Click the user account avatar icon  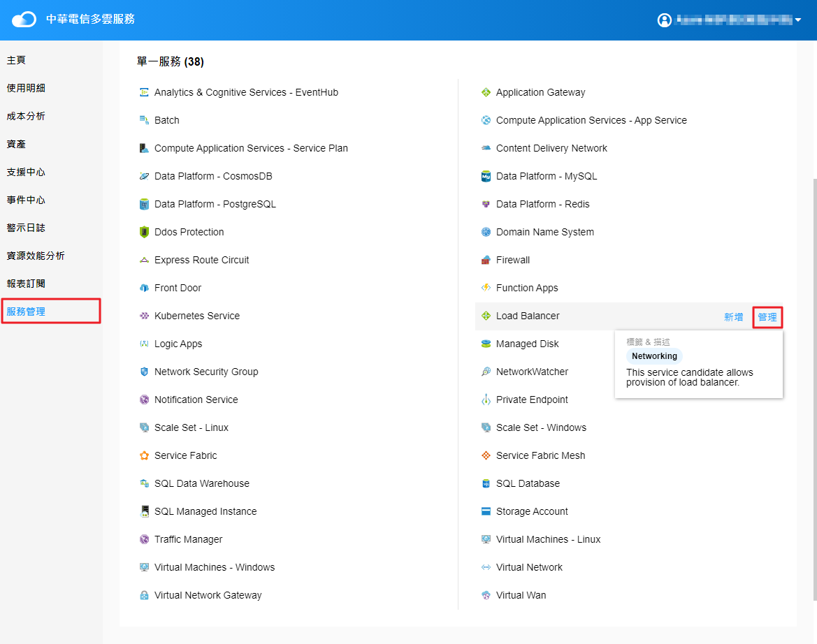[665, 20]
